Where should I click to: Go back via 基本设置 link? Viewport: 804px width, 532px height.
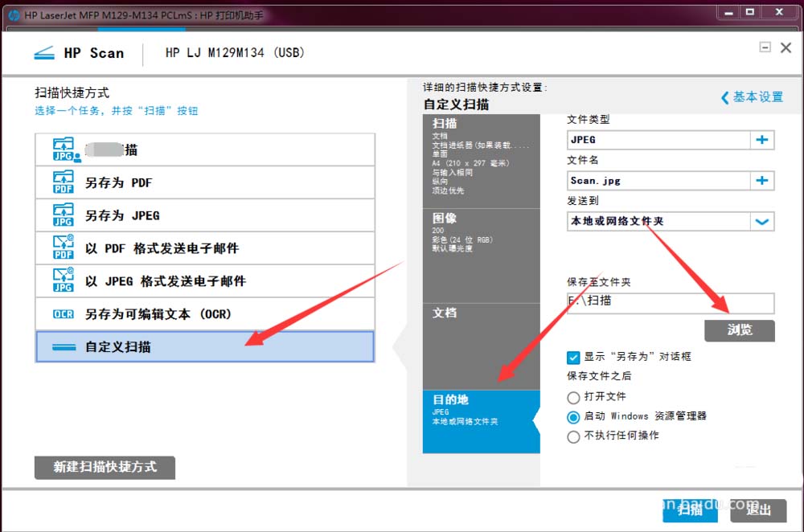point(753,97)
